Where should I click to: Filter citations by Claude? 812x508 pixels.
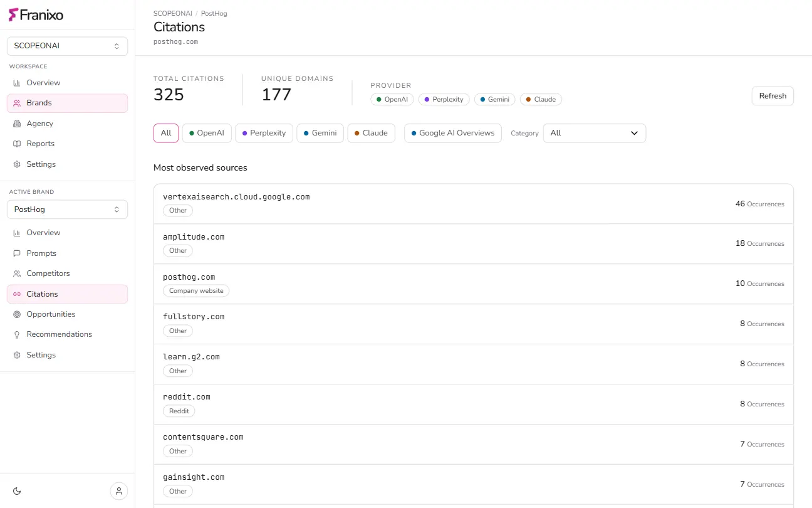(371, 133)
